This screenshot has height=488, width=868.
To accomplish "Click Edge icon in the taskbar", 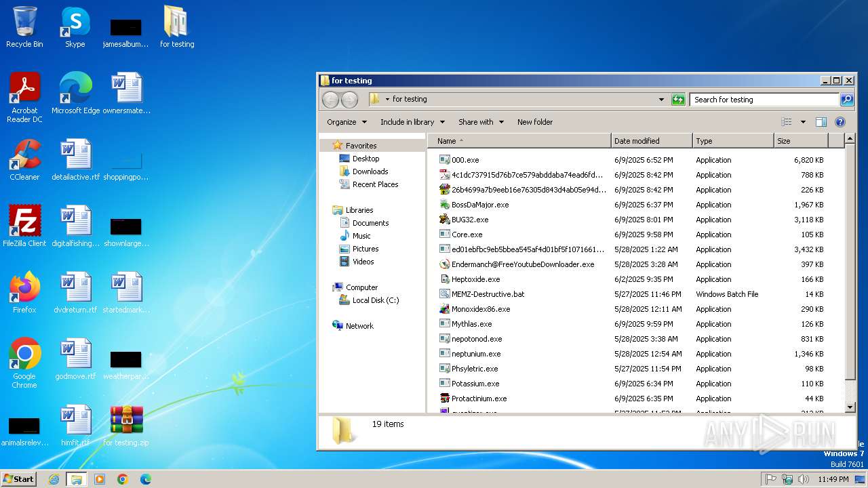I will pos(146,479).
